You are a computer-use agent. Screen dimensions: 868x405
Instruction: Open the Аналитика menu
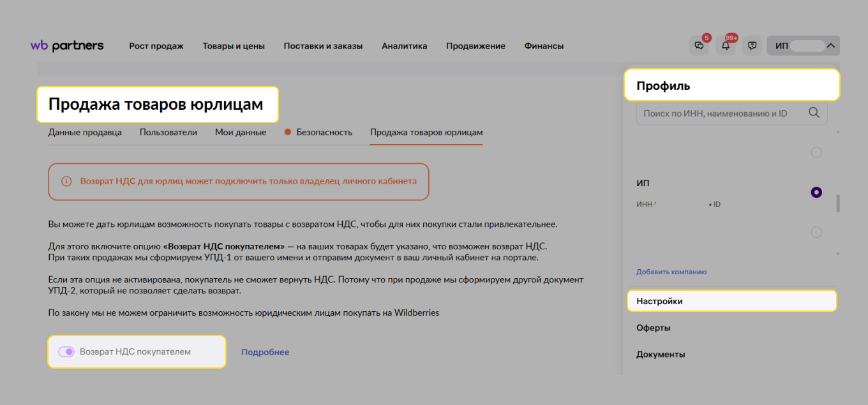click(x=405, y=46)
